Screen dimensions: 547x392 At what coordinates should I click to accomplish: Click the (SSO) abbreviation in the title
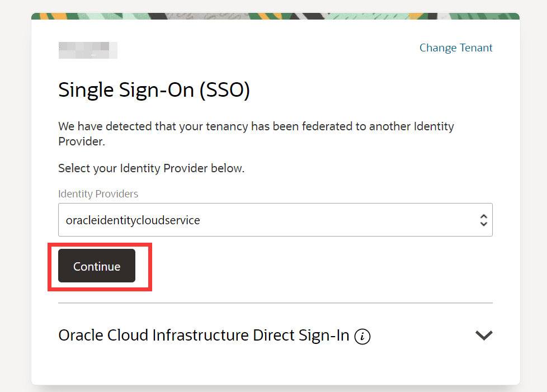click(225, 91)
